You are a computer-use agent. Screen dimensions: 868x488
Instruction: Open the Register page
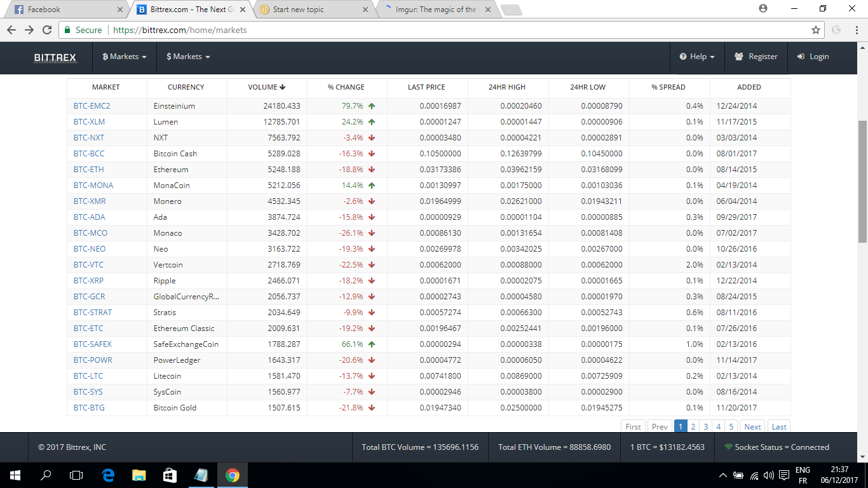(x=756, y=57)
